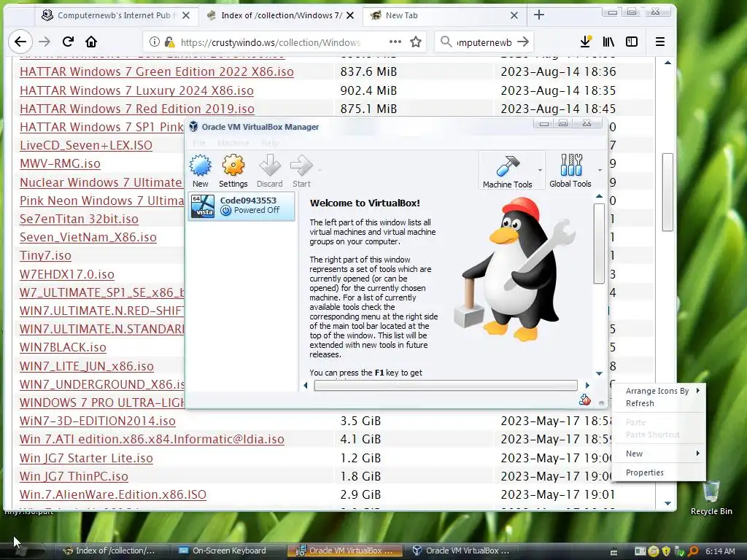Viewport: 747px width, 560px height.
Task: Click the yellow security shield tray icon
Action: (666, 551)
